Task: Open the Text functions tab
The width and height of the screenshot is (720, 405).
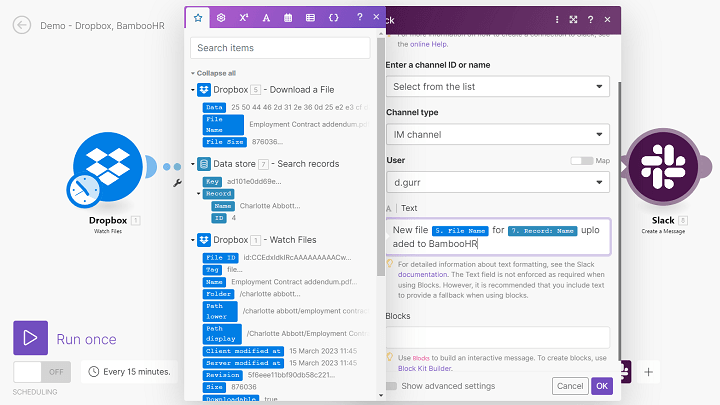Action: (266, 18)
